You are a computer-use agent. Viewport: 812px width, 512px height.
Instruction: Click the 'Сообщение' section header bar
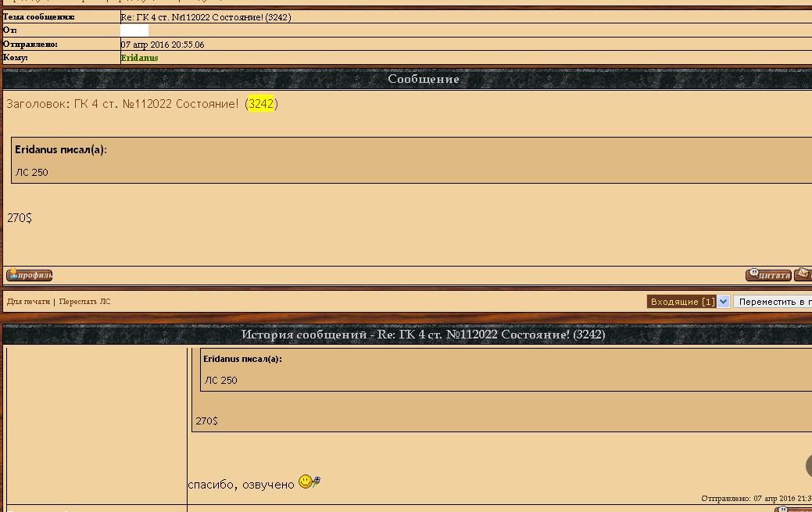point(423,79)
